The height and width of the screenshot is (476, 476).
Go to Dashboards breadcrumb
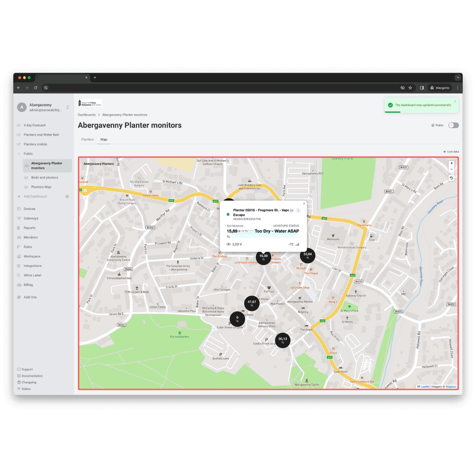(86, 115)
